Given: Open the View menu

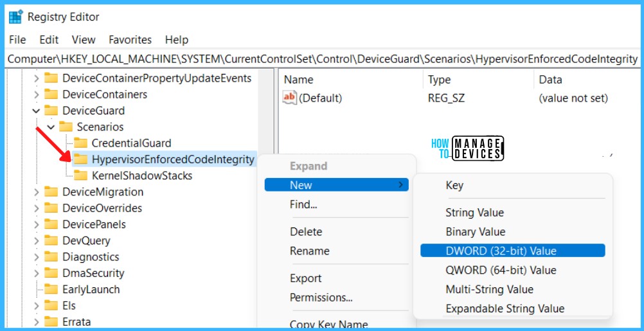Looking at the screenshot, I should point(84,40).
